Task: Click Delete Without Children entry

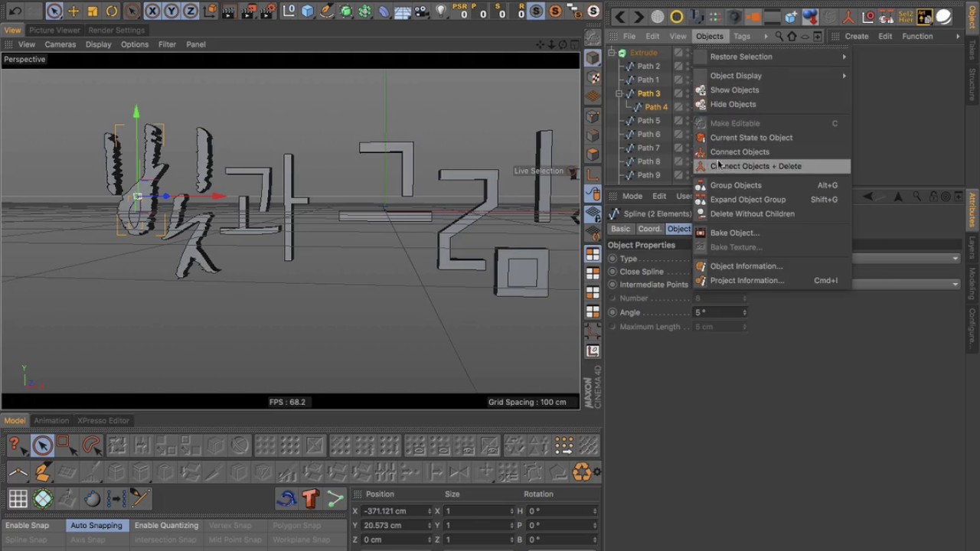Action: click(x=772, y=214)
